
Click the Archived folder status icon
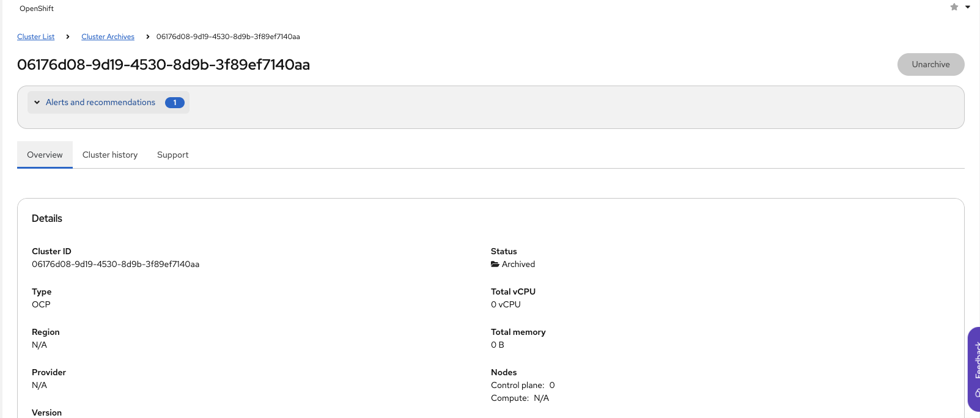pos(495,265)
